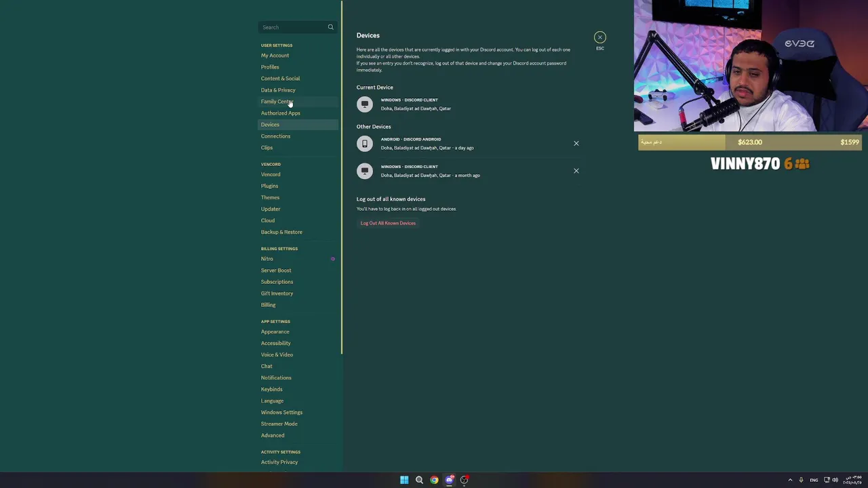Click the network tray icon

coord(827,480)
